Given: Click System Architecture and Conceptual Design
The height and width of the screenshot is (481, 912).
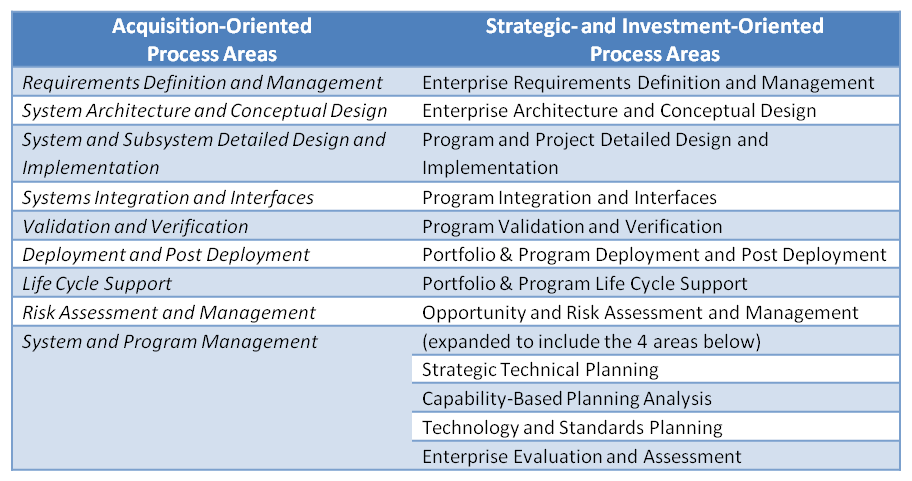Looking at the screenshot, I should pos(205,111).
